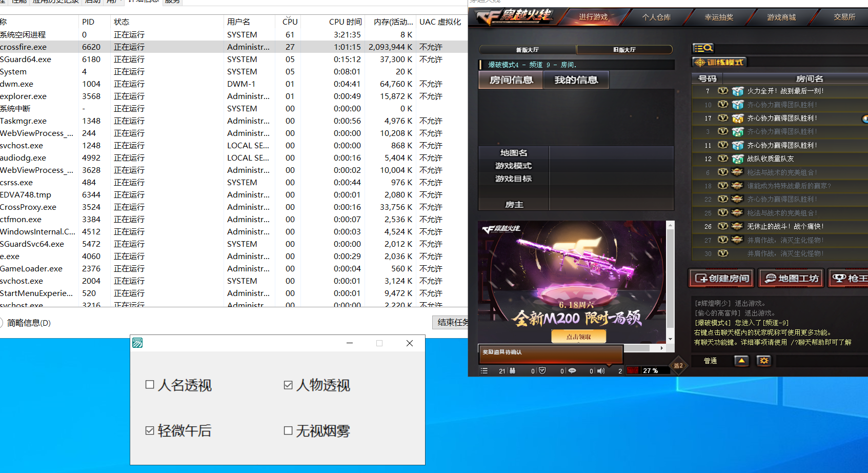This screenshot has height=473, width=868.
Task: Click 点击领取 to claim the M200 reward
Action: [x=580, y=336]
